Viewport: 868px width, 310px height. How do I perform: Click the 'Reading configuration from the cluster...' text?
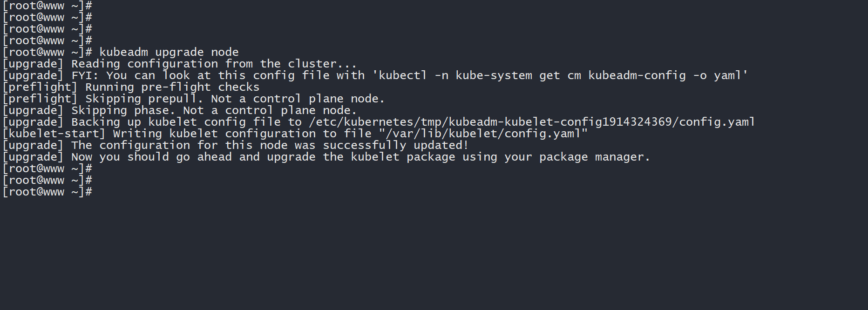coord(214,64)
